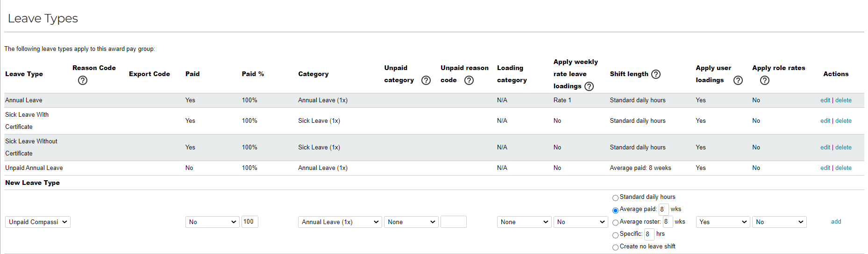This screenshot has width=868, height=254.
Task: Delete Sick Leave With Certificate row
Action: click(843, 121)
